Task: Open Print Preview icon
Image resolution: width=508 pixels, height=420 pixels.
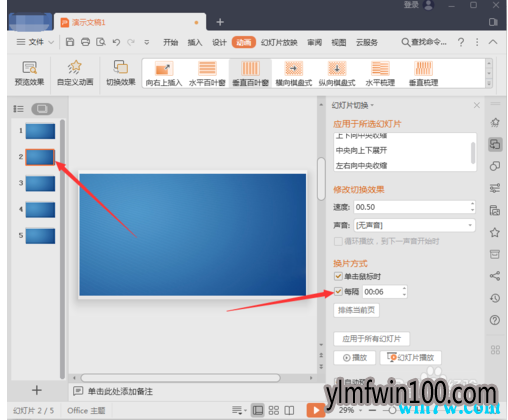Action: click(101, 42)
